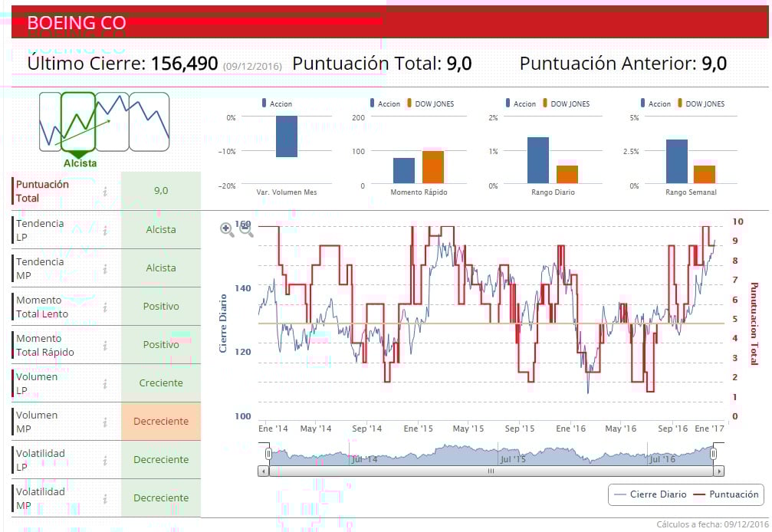This screenshot has height=532, width=772.
Task: Click the navigator horizontal scrollbar thumb
Action: [x=491, y=471]
